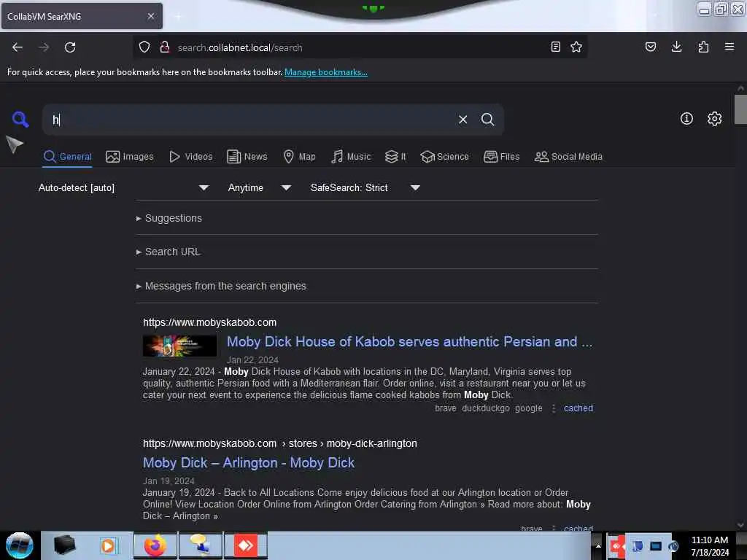The image size is (747, 560).
Task: Click the browser forward arrow
Action: pos(44,47)
